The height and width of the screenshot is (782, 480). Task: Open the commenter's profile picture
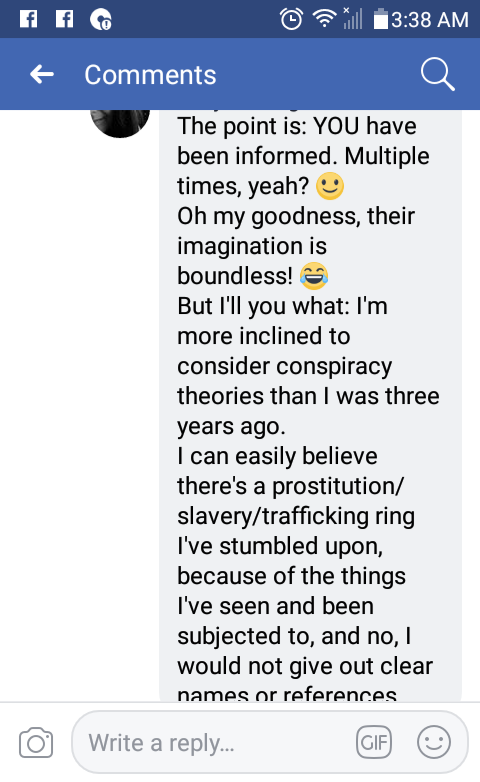click(120, 123)
